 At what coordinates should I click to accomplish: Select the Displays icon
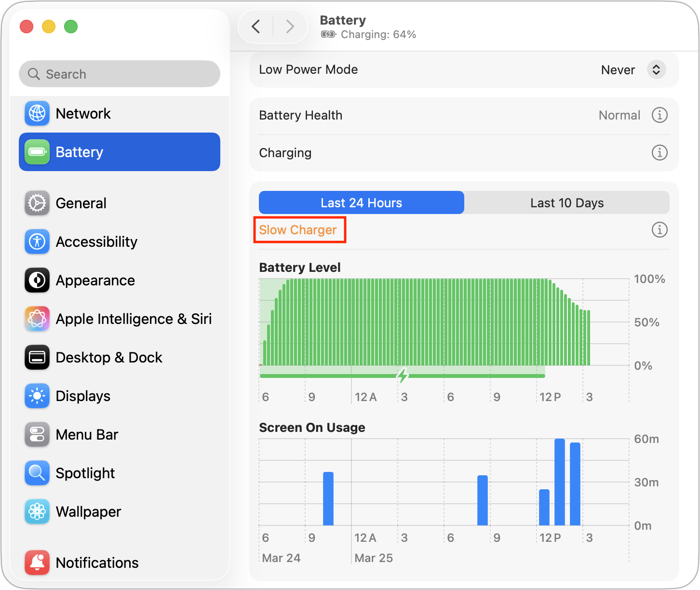pyautogui.click(x=37, y=396)
